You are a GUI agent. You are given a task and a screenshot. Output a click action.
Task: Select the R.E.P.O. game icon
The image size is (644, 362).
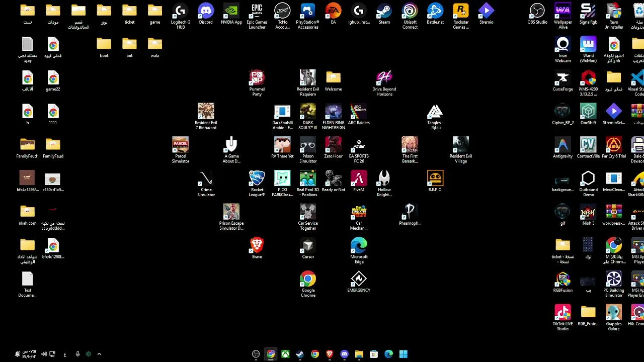[x=435, y=181]
